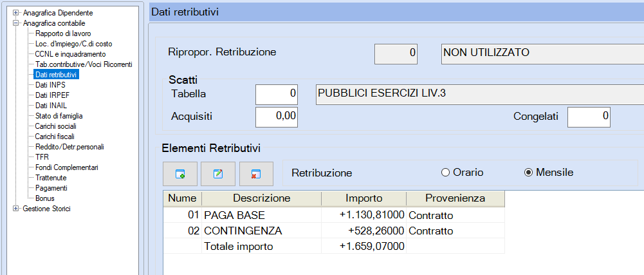Screen dimensions: 644x275
Task: Select the CONTINGENZA row
Action: (x=334, y=231)
